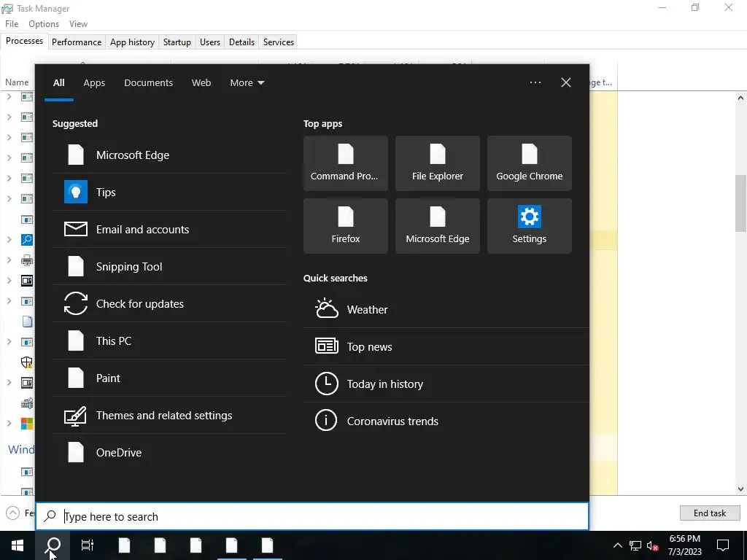
Task: Expand the More filter dropdown
Action: pos(247,83)
